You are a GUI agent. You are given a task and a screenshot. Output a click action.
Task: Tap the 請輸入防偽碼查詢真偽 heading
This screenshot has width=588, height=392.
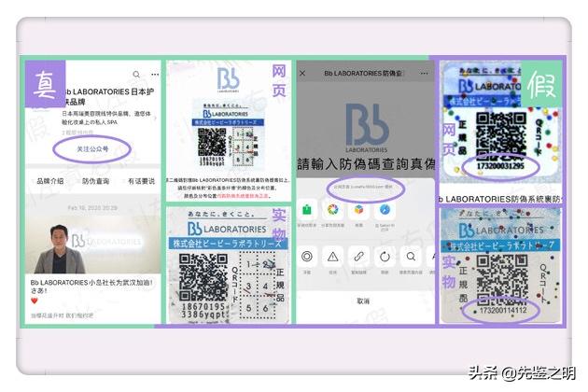[366, 164]
